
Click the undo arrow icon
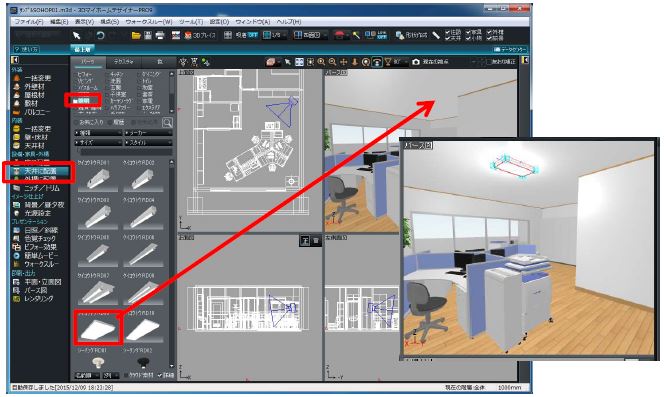(100, 36)
